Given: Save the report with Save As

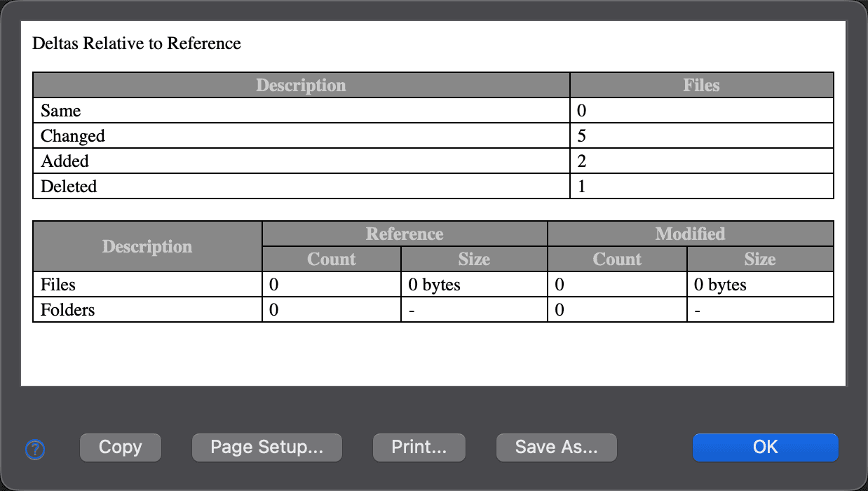Looking at the screenshot, I should tap(557, 448).
